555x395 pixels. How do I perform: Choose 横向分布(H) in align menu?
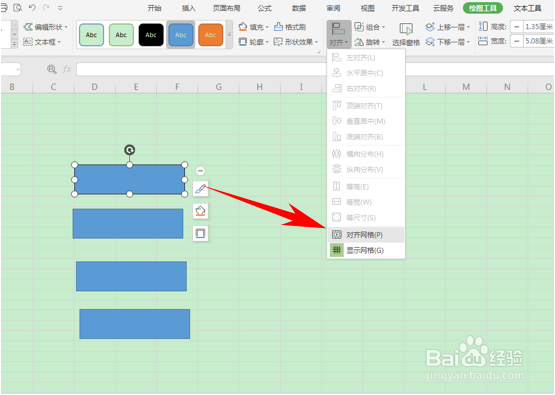click(366, 154)
